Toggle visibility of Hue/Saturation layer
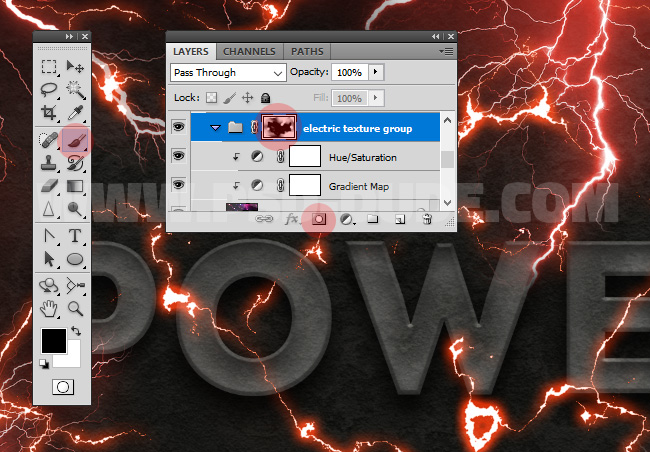Viewport: 650px width, 452px height. (x=179, y=157)
